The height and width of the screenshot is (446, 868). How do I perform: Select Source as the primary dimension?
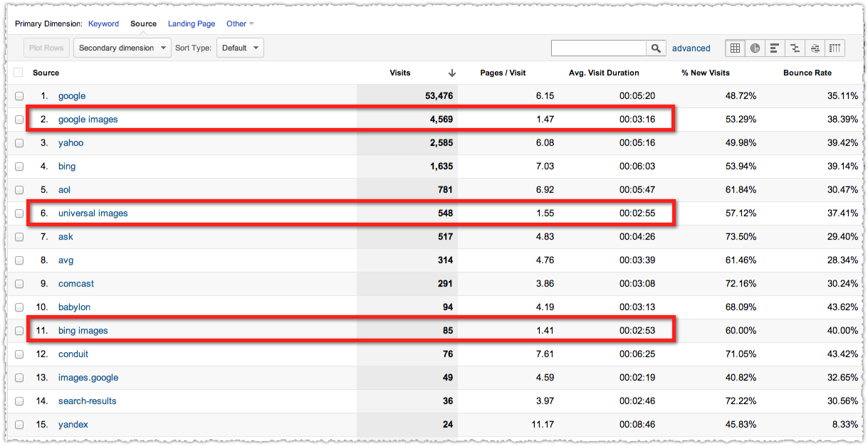143,23
